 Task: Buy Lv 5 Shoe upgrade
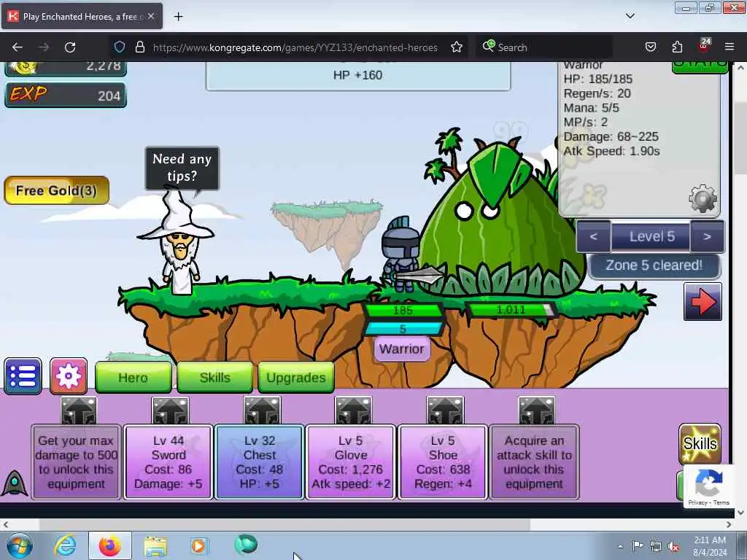tap(443, 462)
